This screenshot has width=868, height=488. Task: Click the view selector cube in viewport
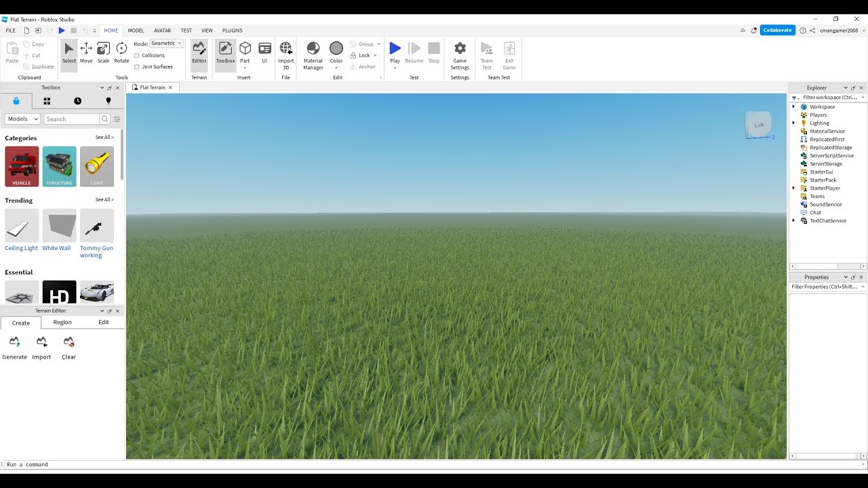(x=759, y=125)
